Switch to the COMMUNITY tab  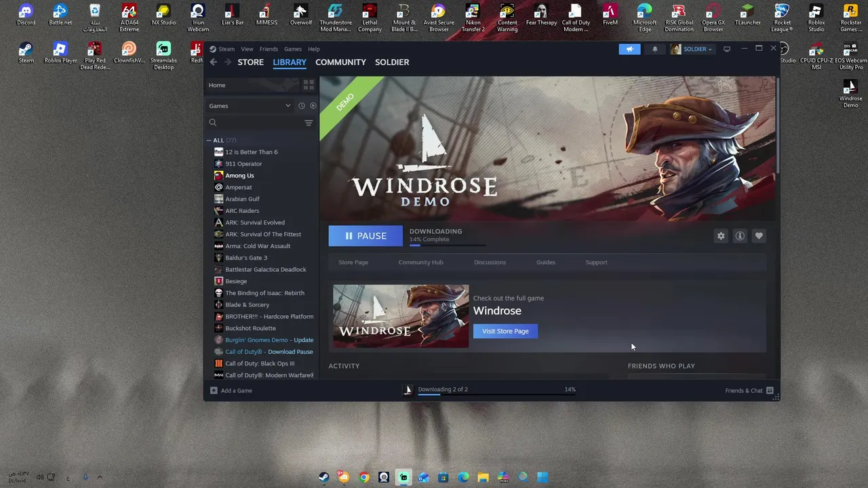[x=340, y=62]
